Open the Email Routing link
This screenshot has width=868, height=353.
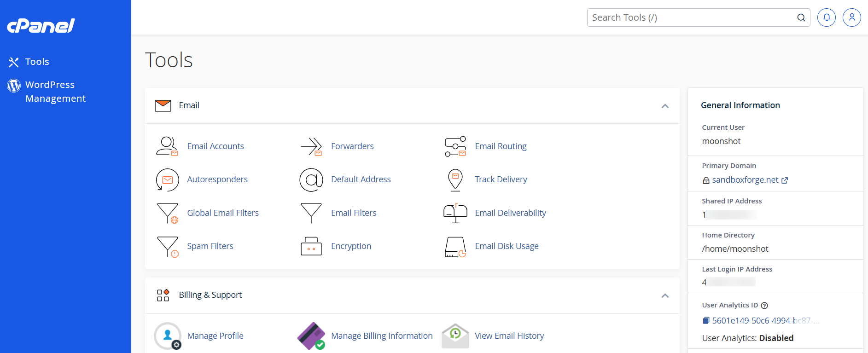(x=501, y=146)
